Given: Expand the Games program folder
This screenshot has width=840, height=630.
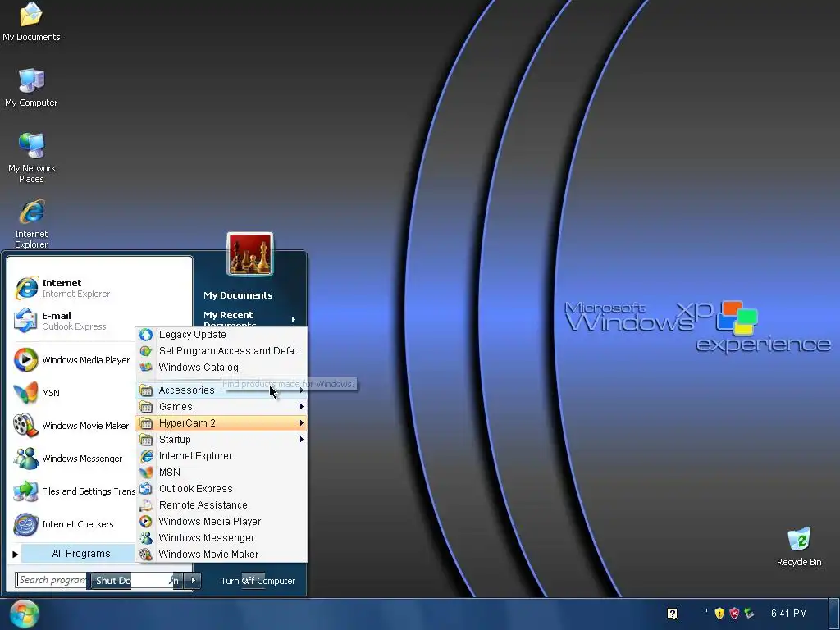Looking at the screenshot, I should 221,407.
